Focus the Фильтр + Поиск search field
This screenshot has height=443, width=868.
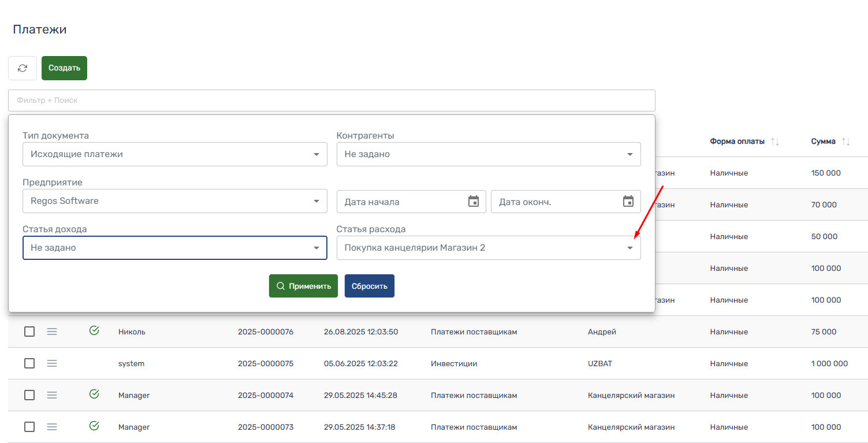[331, 100]
